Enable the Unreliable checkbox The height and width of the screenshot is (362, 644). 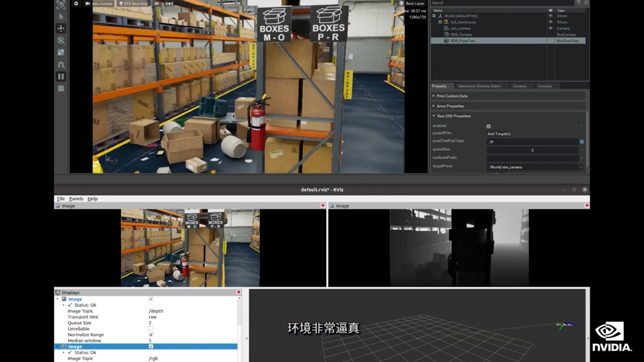point(151,329)
